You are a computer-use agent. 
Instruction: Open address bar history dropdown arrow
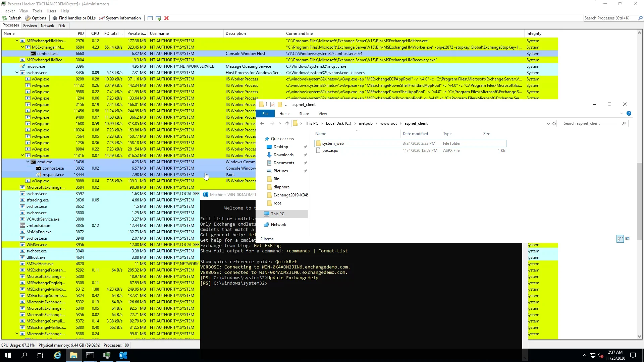pyautogui.click(x=548, y=124)
